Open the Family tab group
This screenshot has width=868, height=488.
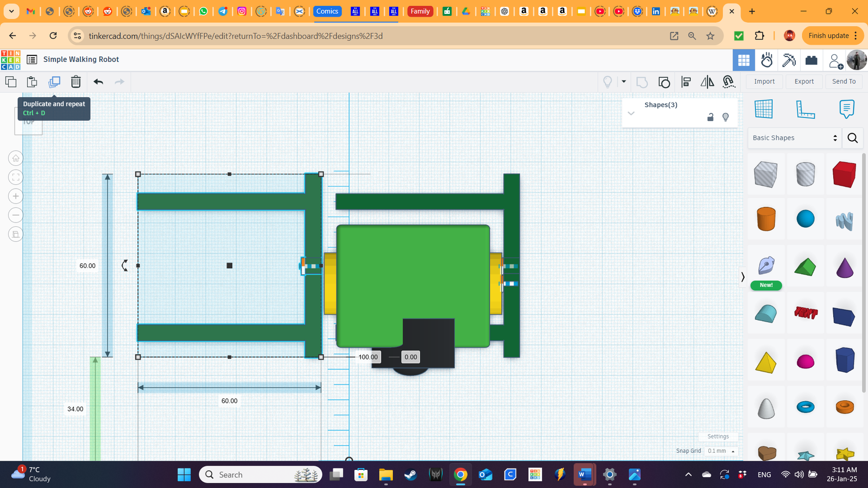(x=420, y=11)
